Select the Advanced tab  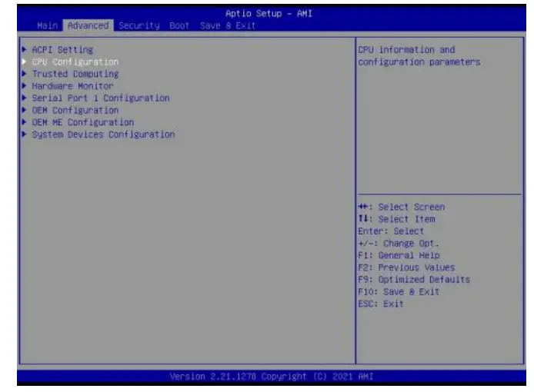(x=88, y=25)
